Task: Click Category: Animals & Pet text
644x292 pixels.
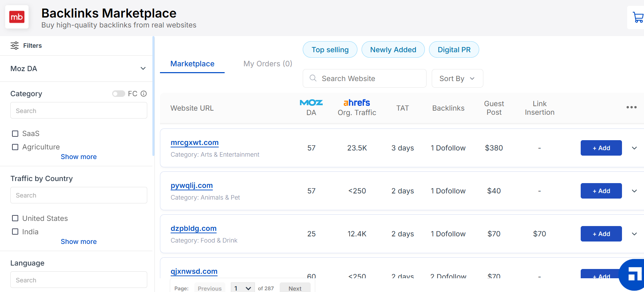Action: point(205,198)
